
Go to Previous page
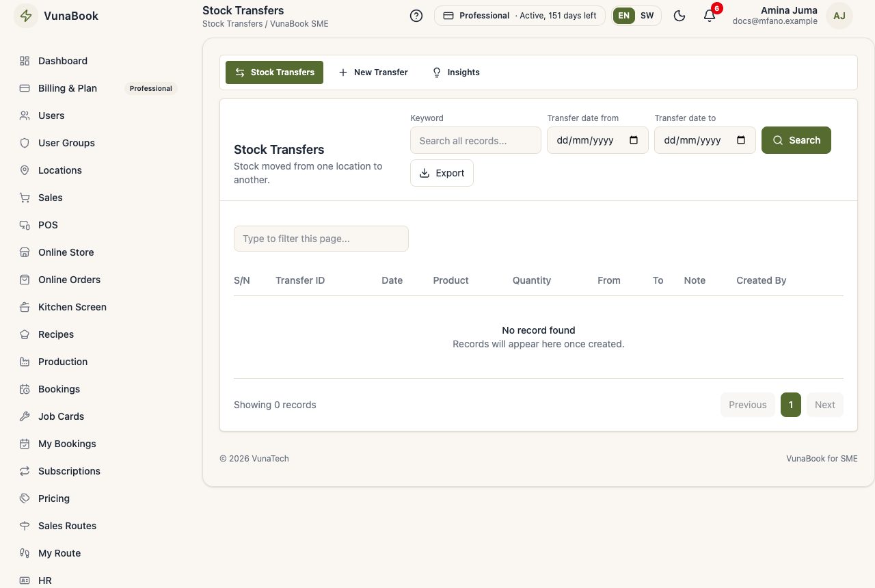(x=748, y=405)
